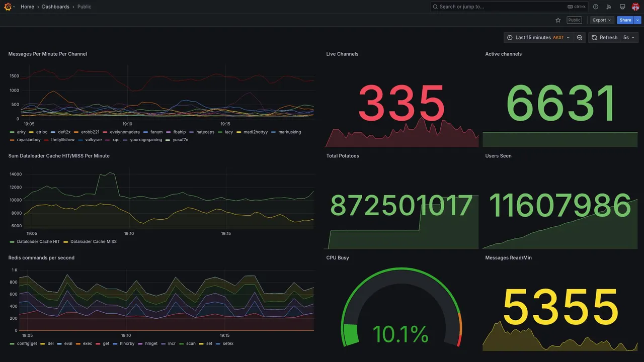
Task: Click the zoom out time range icon
Action: (x=580, y=38)
